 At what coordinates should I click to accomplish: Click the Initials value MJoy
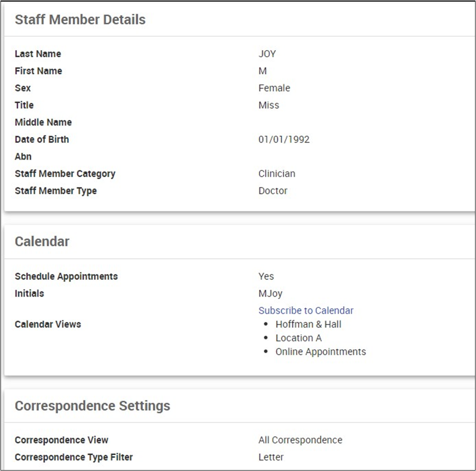(x=270, y=293)
